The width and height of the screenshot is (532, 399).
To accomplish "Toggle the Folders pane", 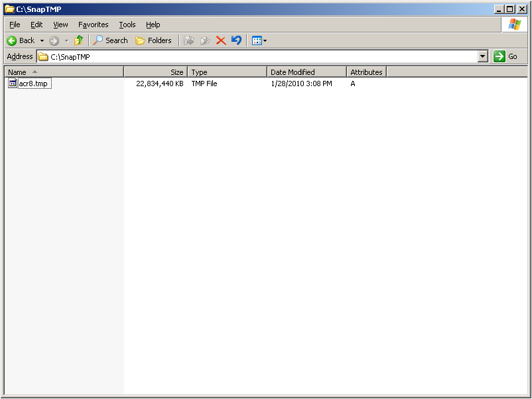I will 153,40.
